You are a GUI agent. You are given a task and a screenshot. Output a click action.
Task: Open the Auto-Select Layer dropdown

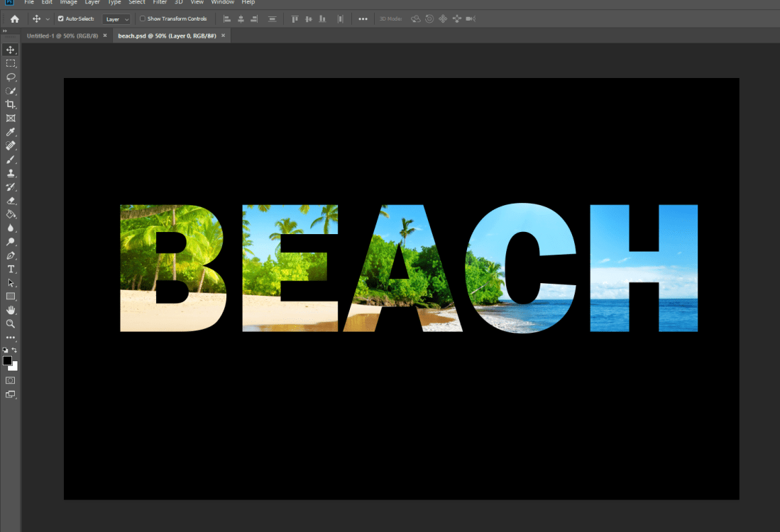click(x=116, y=19)
